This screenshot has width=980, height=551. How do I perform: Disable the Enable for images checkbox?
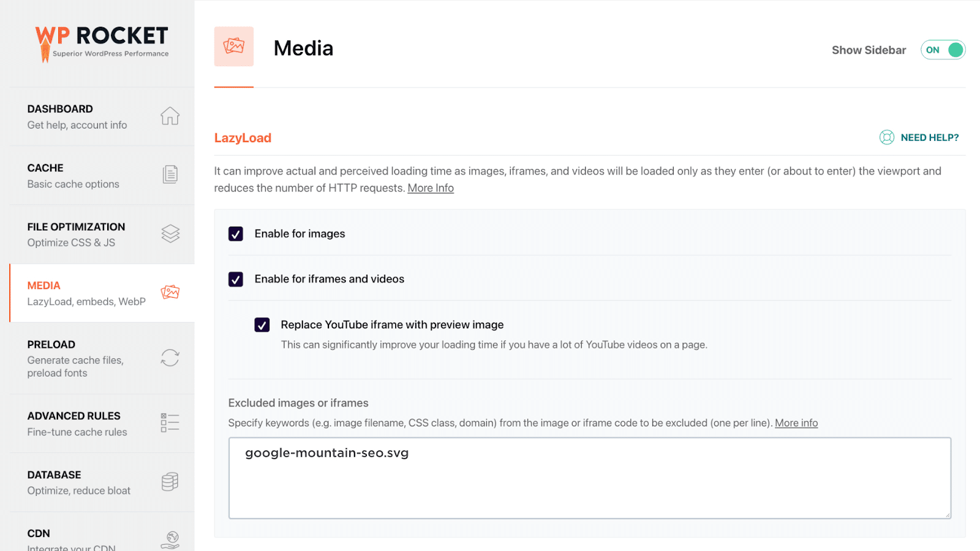coord(235,233)
